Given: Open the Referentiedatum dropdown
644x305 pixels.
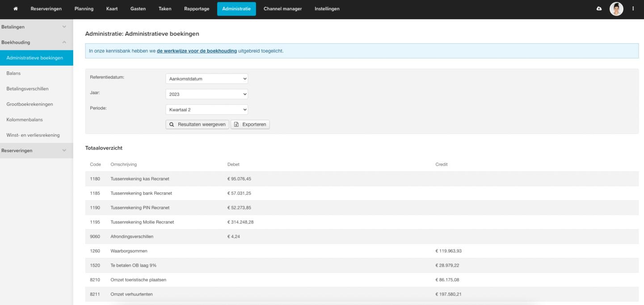Looking at the screenshot, I should 206,79.
